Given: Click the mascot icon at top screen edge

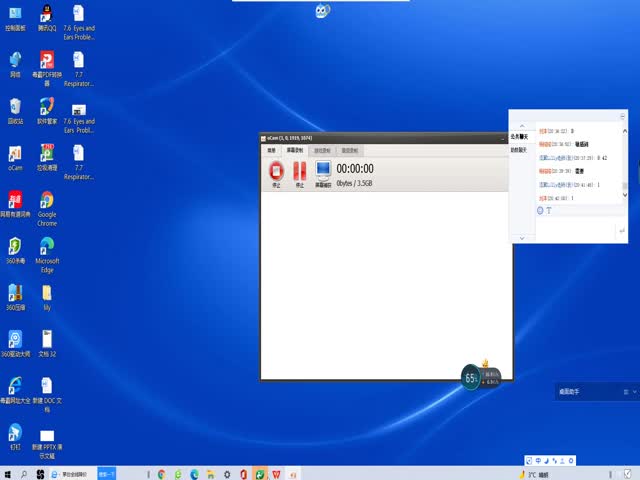Looking at the screenshot, I should pos(321,12).
